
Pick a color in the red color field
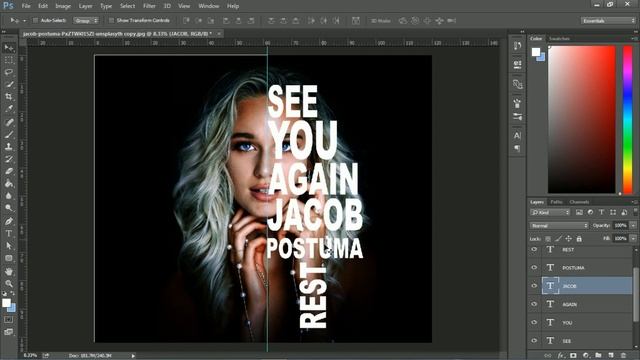pos(581,119)
